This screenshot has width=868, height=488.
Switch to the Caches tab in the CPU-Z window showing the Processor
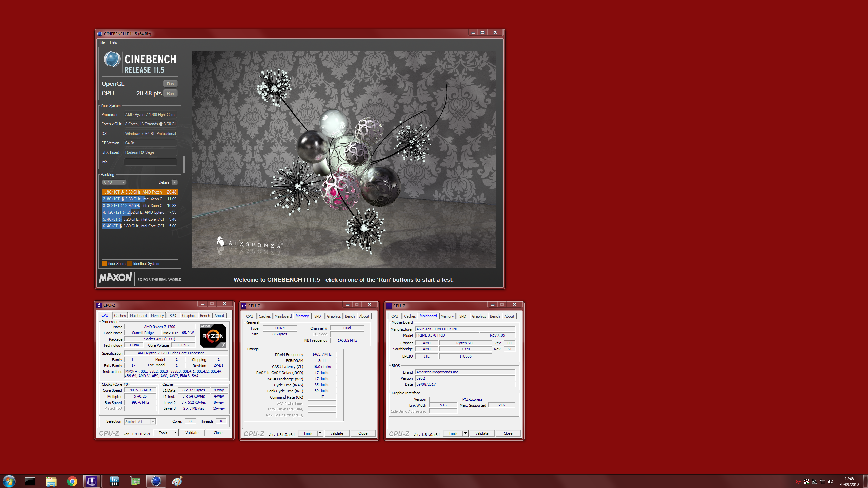120,316
